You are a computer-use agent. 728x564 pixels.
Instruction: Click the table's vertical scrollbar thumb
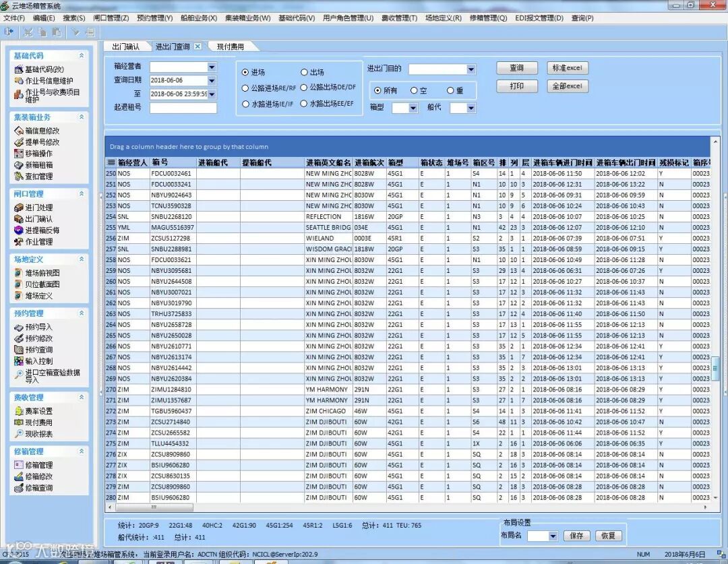click(715, 368)
